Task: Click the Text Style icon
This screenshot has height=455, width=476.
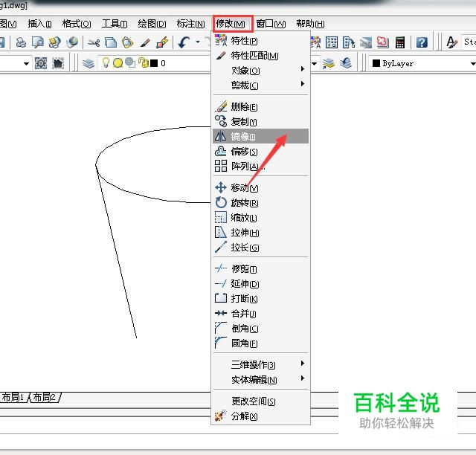Action: point(451,42)
